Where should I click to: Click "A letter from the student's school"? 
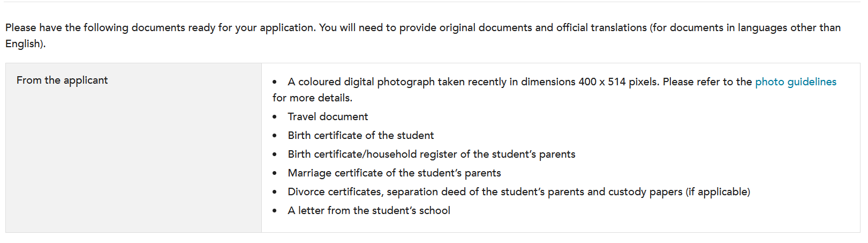point(369,210)
